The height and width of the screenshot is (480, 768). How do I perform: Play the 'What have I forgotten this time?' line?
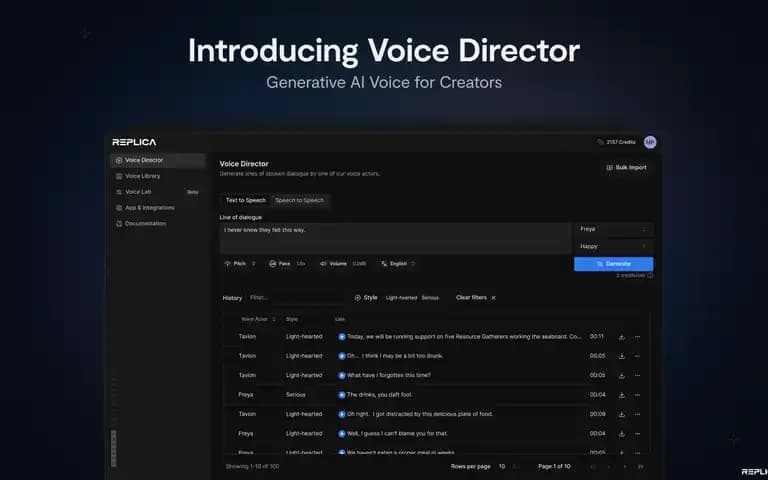[342, 376]
